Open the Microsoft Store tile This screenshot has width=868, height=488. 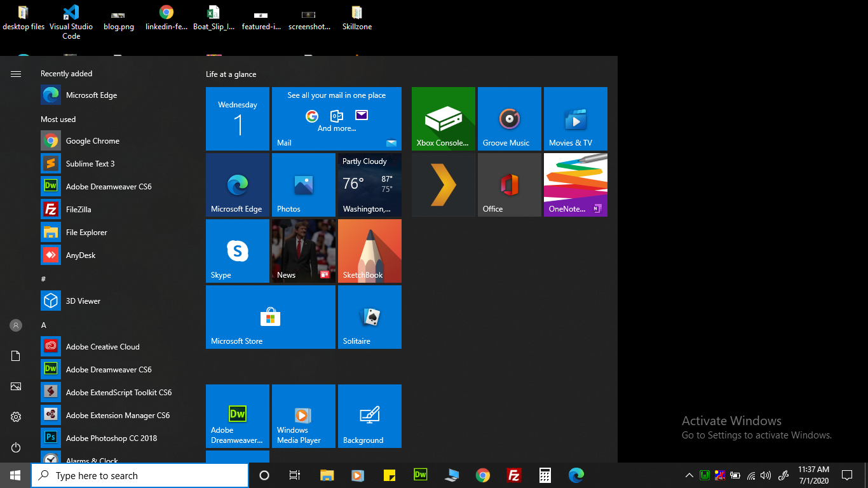click(x=270, y=317)
